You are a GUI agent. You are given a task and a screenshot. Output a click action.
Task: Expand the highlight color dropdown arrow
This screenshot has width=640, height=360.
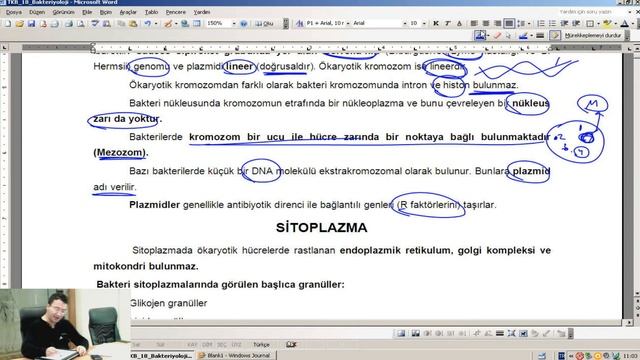pyautogui.click(x=616, y=24)
